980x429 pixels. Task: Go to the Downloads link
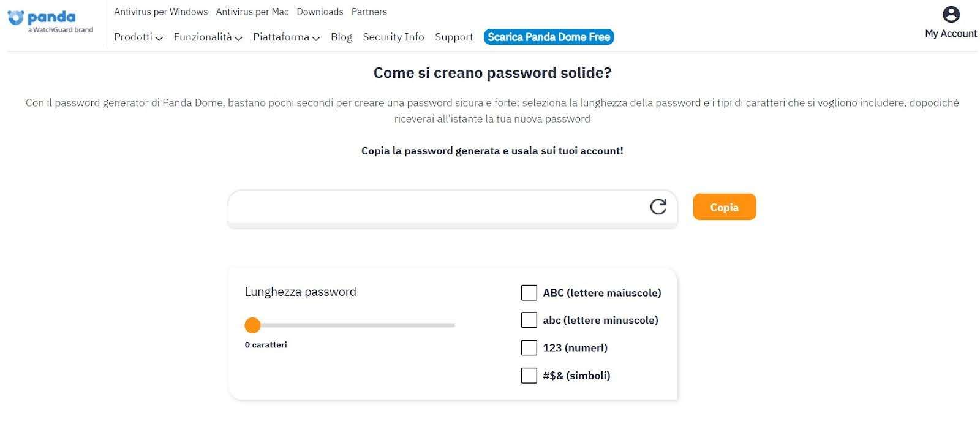coord(320,12)
